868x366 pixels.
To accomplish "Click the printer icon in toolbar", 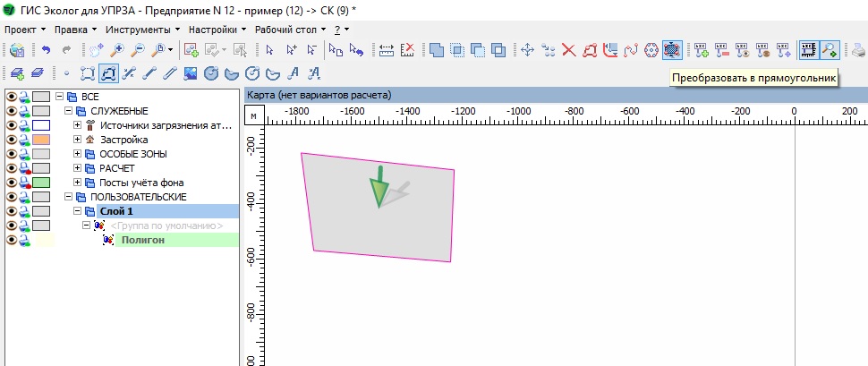I will (x=858, y=51).
